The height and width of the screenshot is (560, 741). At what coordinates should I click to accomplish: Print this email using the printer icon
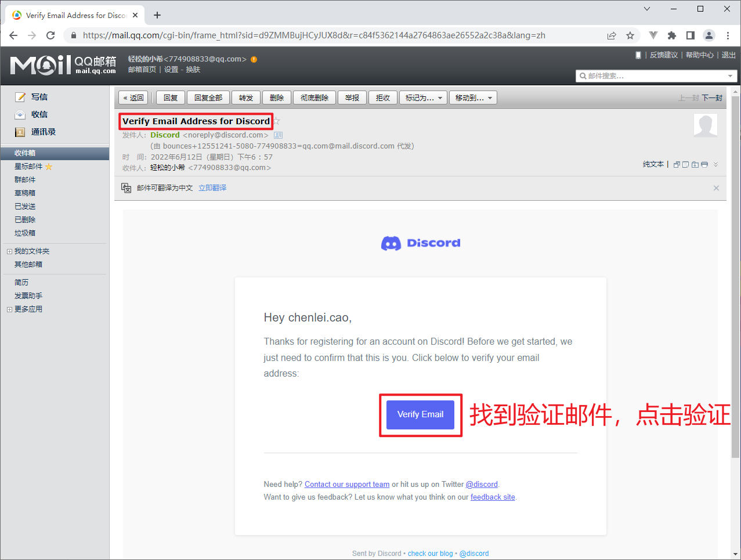tap(704, 165)
